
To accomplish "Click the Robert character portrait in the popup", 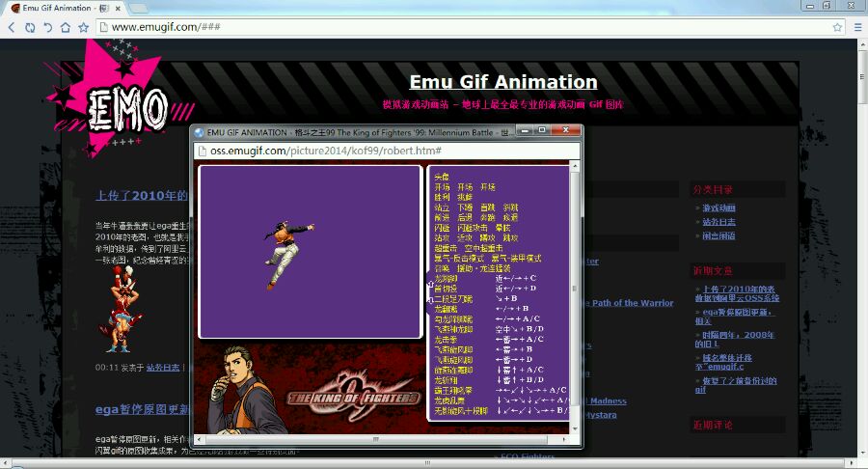I will point(242,391).
